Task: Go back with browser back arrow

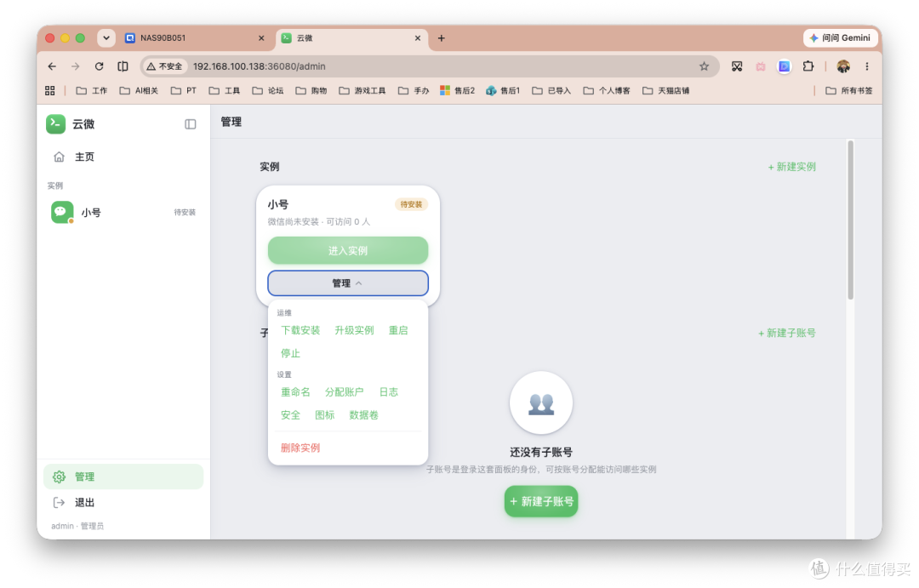Action: (x=52, y=66)
